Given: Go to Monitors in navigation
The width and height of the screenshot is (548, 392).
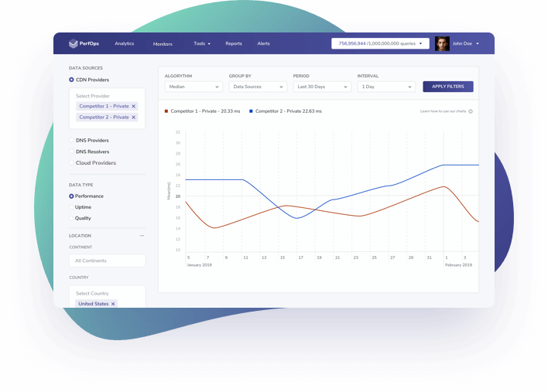Looking at the screenshot, I should pyautogui.click(x=163, y=44).
